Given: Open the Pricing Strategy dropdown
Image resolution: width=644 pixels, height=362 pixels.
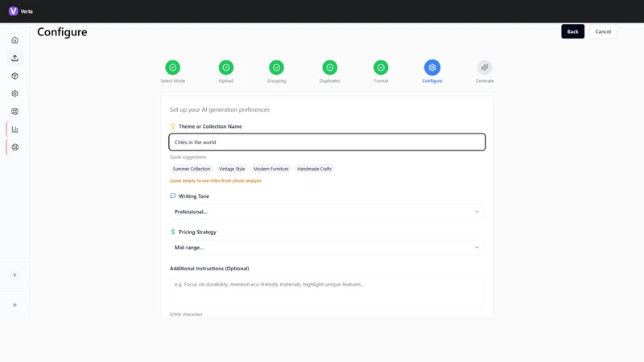Looking at the screenshot, I should click(327, 248).
